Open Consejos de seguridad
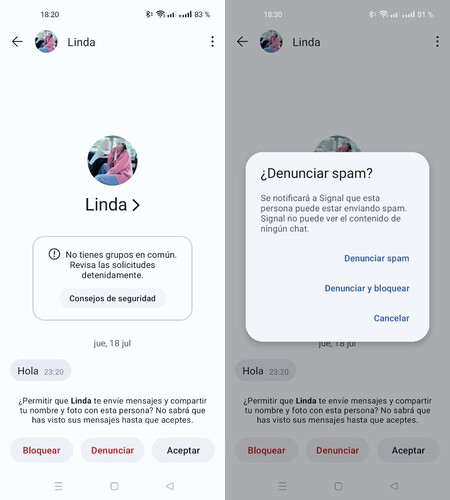The image size is (450, 500). click(x=112, y=298)
